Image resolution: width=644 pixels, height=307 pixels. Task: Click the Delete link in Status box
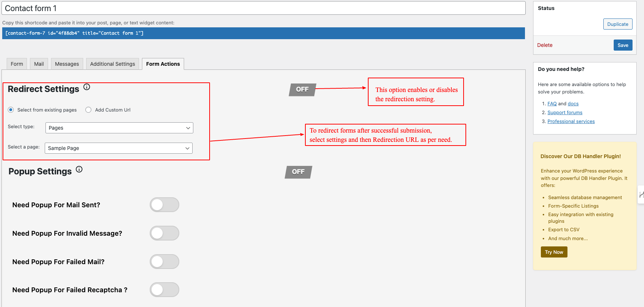(545, 45)
